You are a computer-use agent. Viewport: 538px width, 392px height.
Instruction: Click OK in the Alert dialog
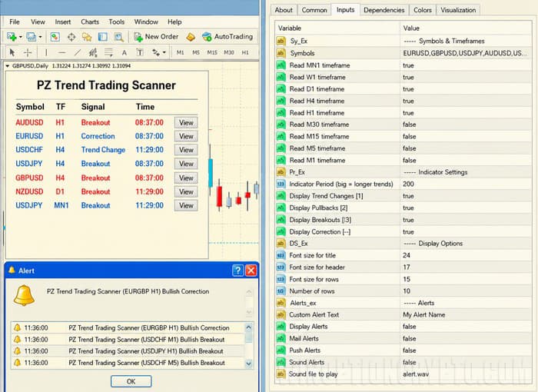click(131, 381)
